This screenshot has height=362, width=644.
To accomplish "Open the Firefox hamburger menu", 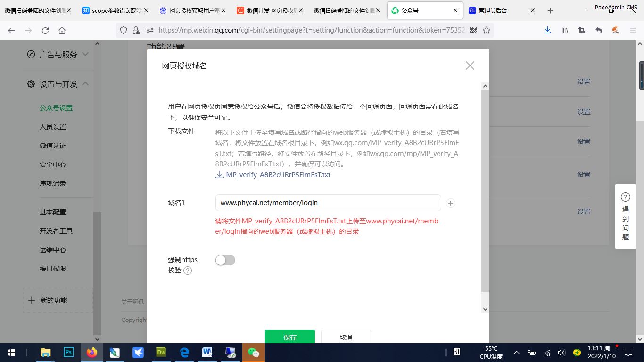I will [x=633, y=30].
